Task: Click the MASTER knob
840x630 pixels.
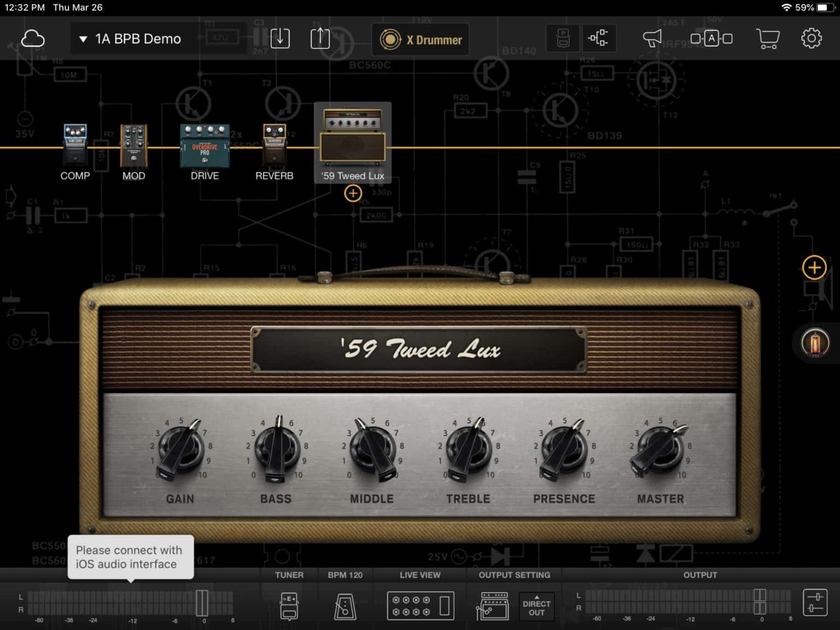Action: pyautogui.click(x=660, y=450)
